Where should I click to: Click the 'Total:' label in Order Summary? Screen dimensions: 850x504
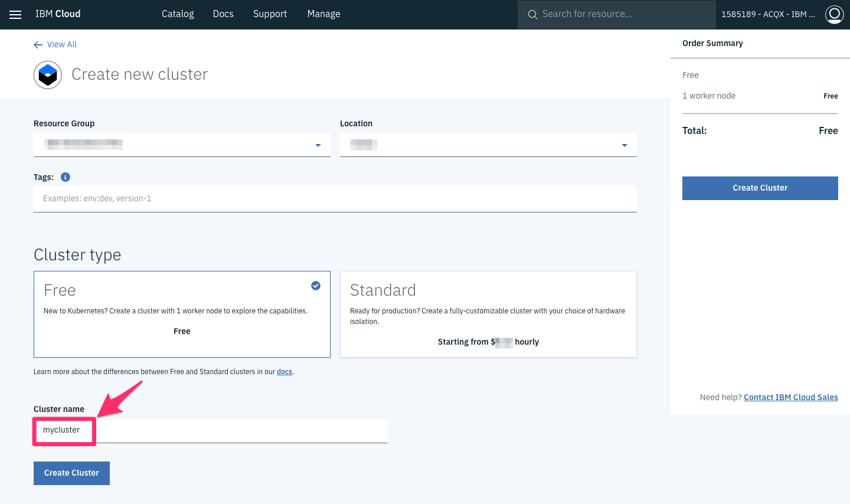pyautogui.click(x=695, y=131)
